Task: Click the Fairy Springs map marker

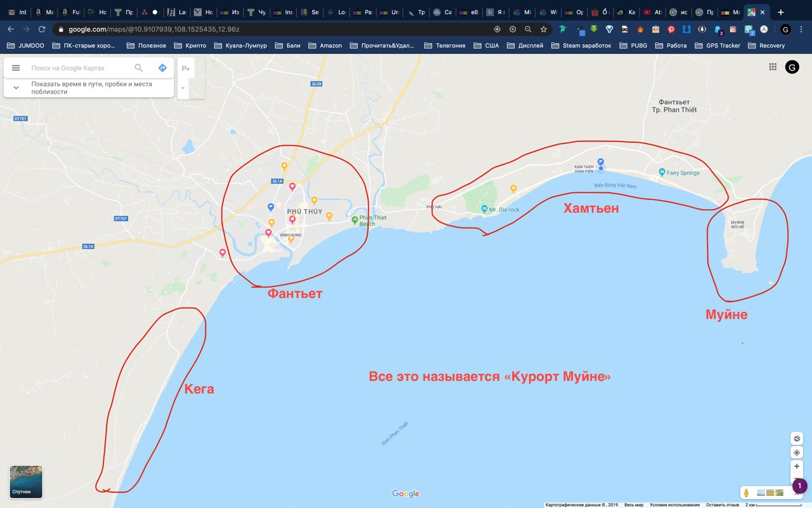Action: (662, 172)
